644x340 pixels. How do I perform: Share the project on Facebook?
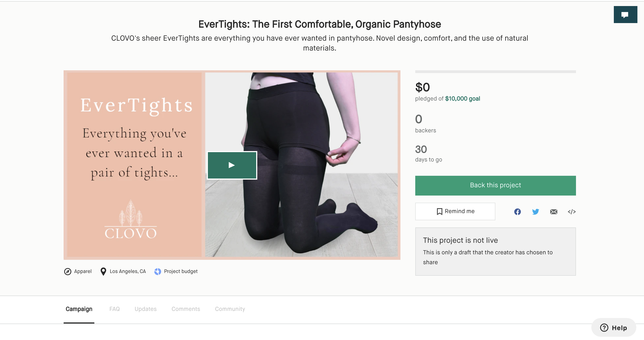pos(517,211)
